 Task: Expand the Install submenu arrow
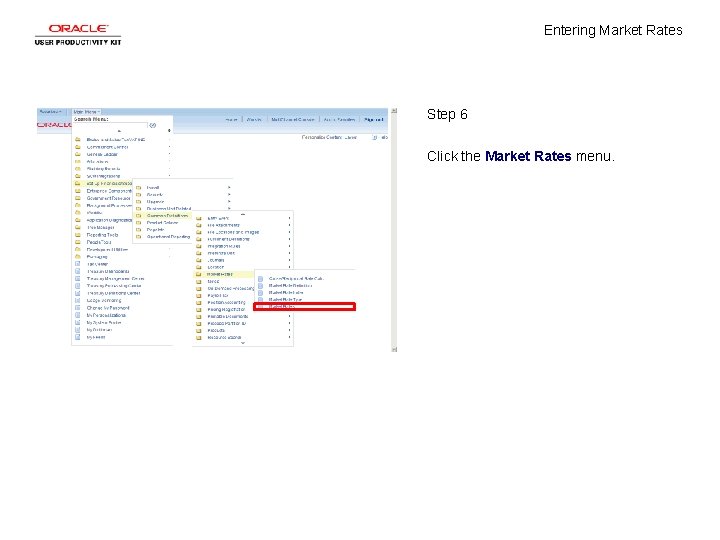tap(229, 187)
